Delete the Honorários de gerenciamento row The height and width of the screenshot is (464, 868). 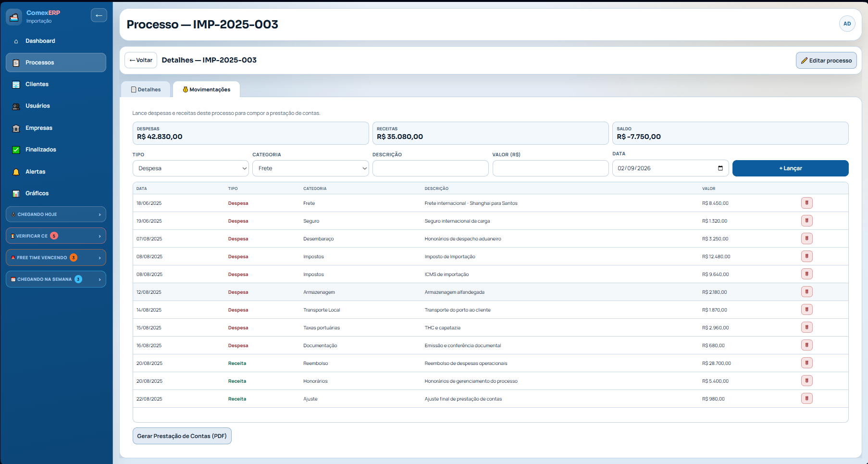point(806,381)
